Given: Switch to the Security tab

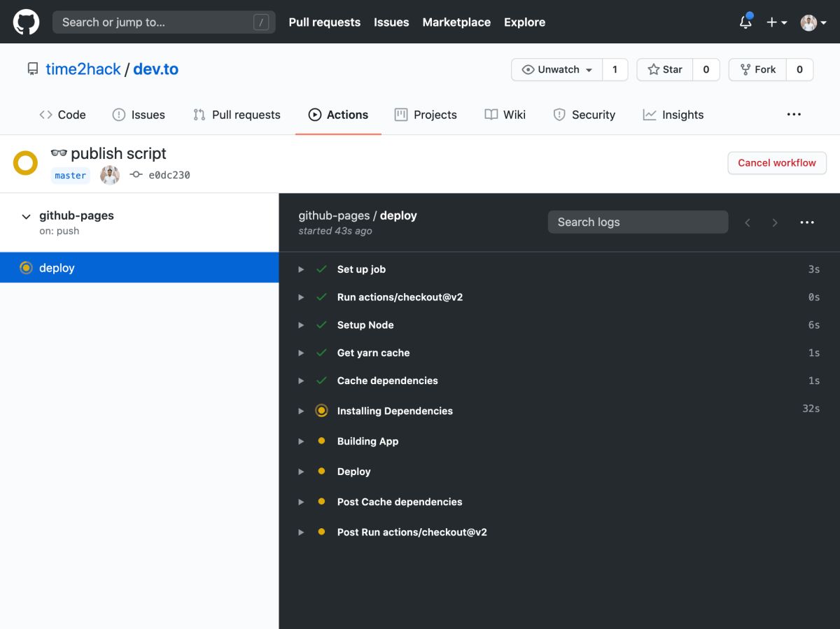Looking at the screenshot, I should 584,115.
